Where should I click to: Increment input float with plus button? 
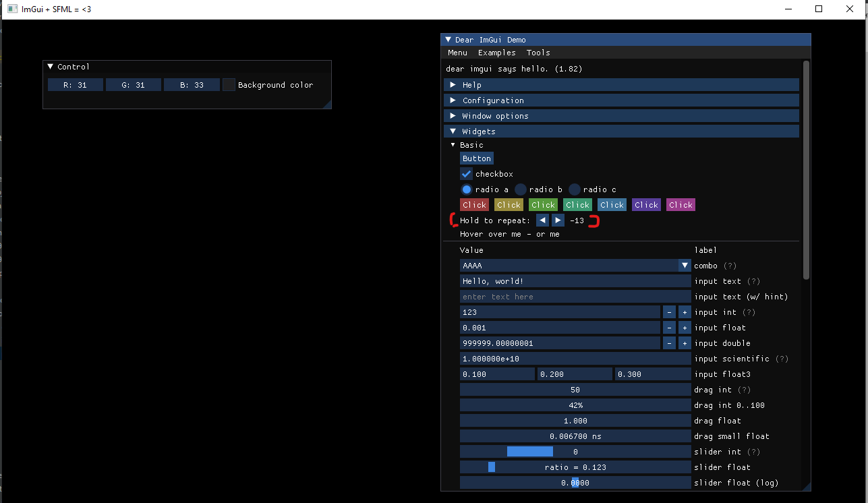point(685,328)
